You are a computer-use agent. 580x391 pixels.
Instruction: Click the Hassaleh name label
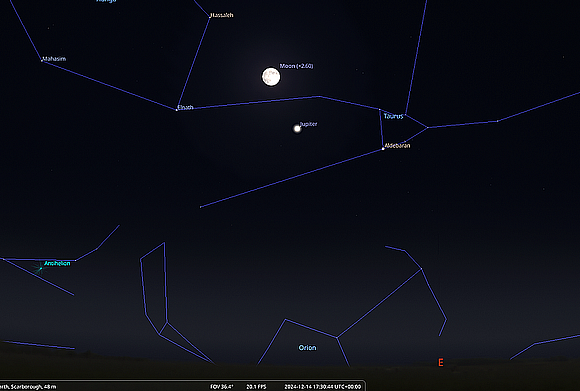point(222,15)
